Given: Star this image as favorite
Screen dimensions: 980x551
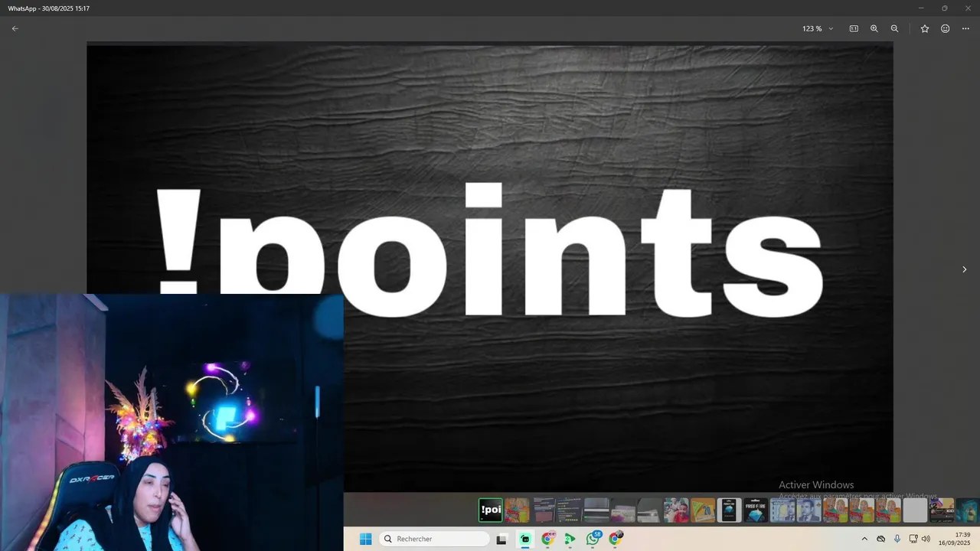Looking at the screenshot, I should (925, 28).
